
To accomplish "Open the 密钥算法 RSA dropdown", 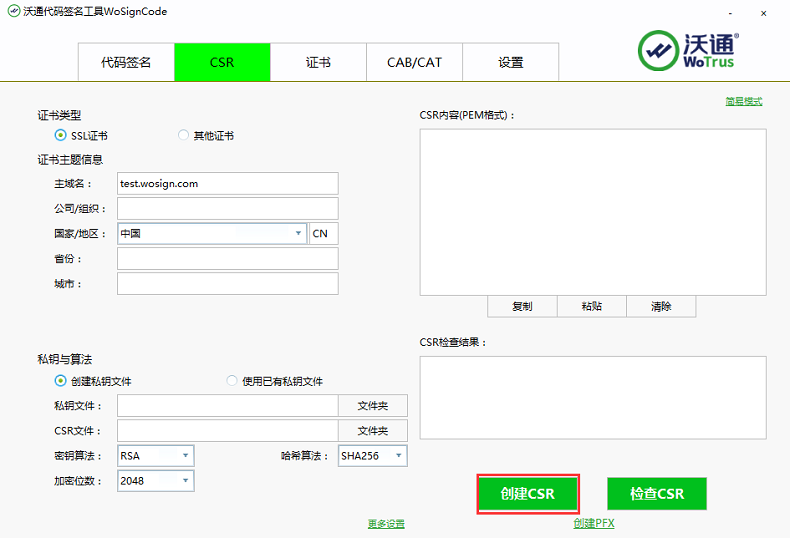I will pos(185,456).
